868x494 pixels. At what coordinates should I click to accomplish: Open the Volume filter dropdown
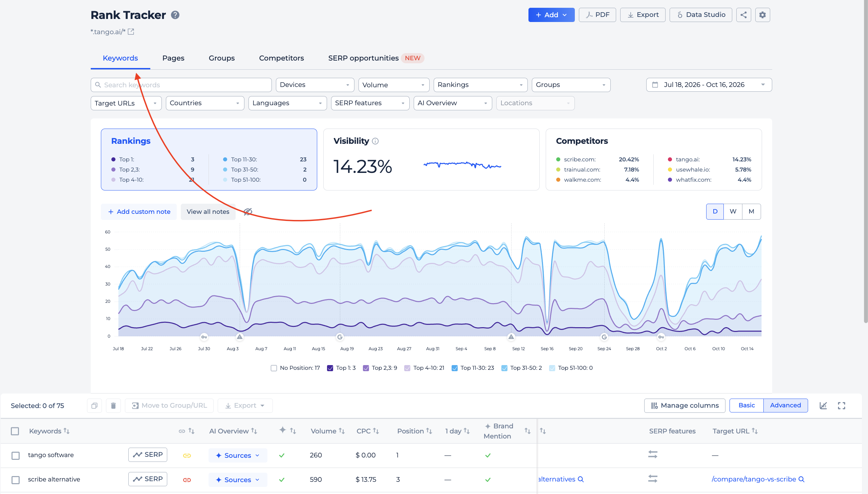[x=394, y=85]
